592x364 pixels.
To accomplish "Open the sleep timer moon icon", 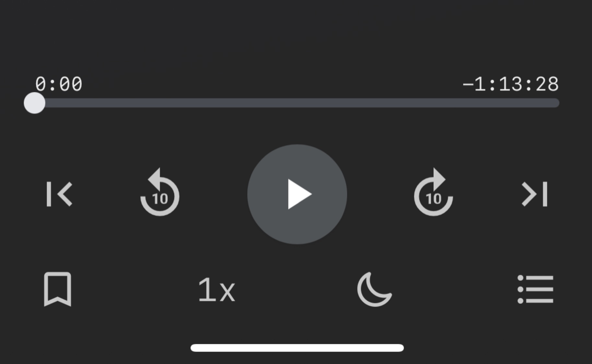I will click(x=374, y=289).
